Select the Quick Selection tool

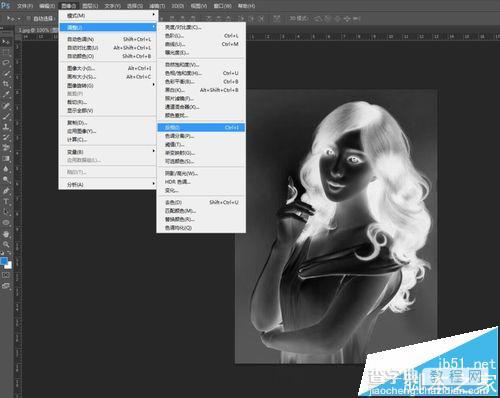pos(6,73)
